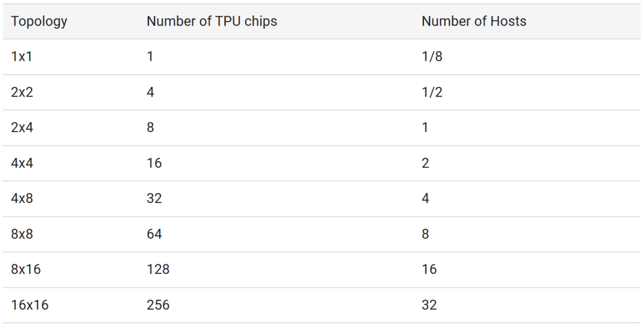The width and height of the screenshot is (644, 327).
Task: Select the 2x4 topology cell
Action: tap(21, 128)
